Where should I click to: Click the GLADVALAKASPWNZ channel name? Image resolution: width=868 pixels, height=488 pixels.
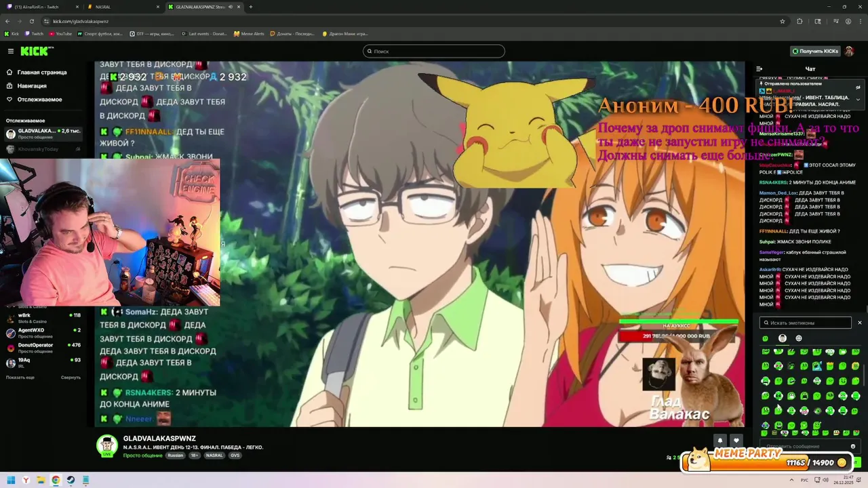[159, 439]
